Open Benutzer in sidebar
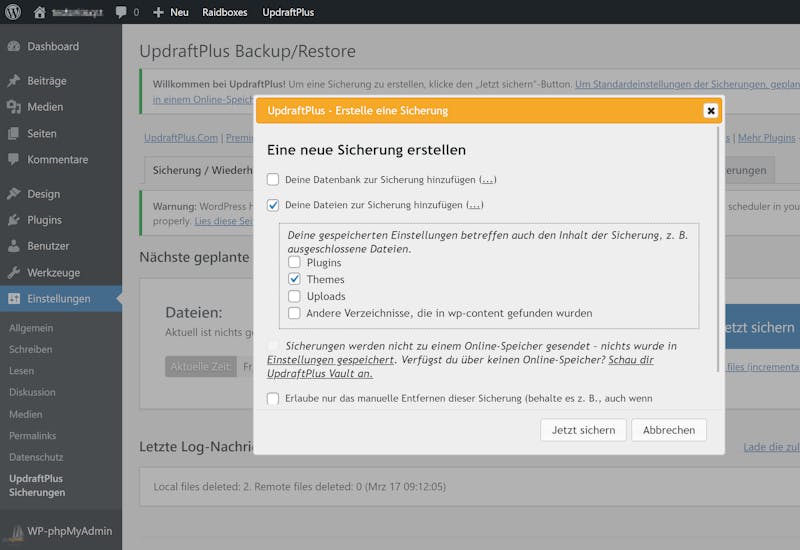Screen dimensions: 800x550 click(48, 246)
